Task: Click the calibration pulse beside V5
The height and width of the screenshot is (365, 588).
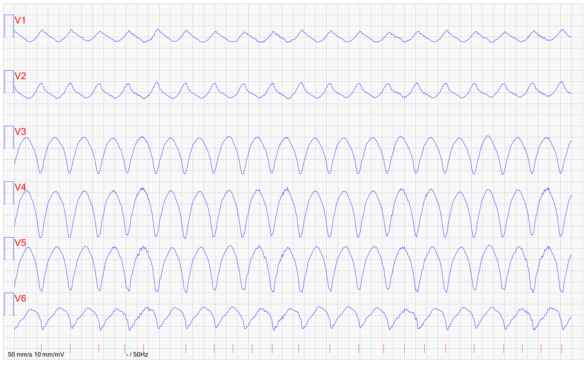Action: click(9, 248)
